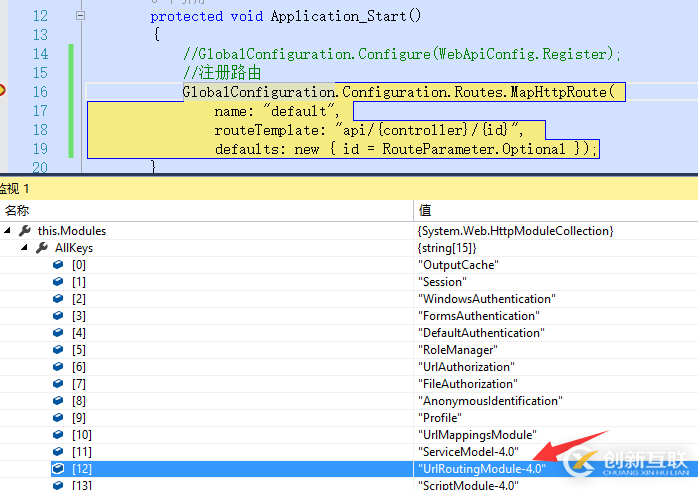Select the "AnonymousIdentification" value
The height and width of the screenshot is (490, 698).
coord(490,401)
